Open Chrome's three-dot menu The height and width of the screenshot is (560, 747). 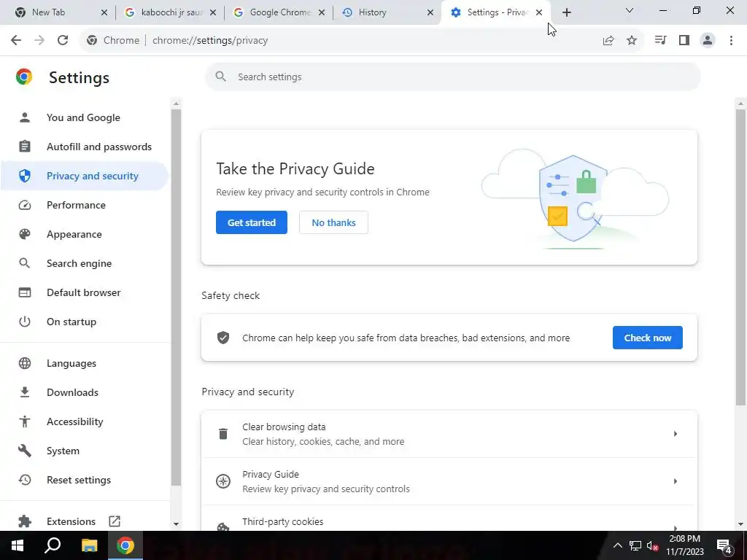tap(731, 41)
